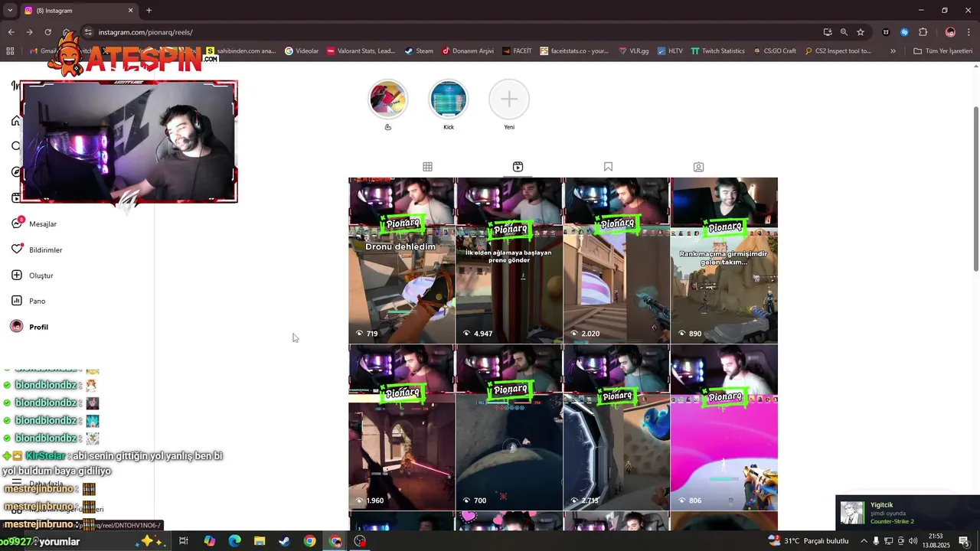Open File Explorer from the taskbar

(x=260, y=541)
